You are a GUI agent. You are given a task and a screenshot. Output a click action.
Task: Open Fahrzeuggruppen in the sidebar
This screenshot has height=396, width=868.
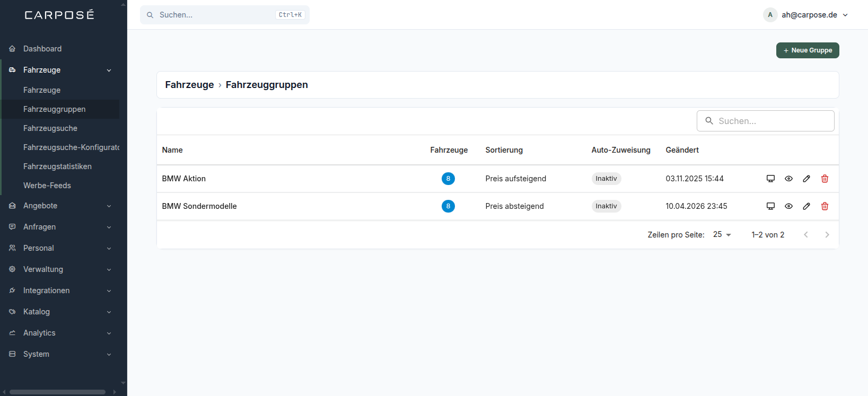point(60,109)
